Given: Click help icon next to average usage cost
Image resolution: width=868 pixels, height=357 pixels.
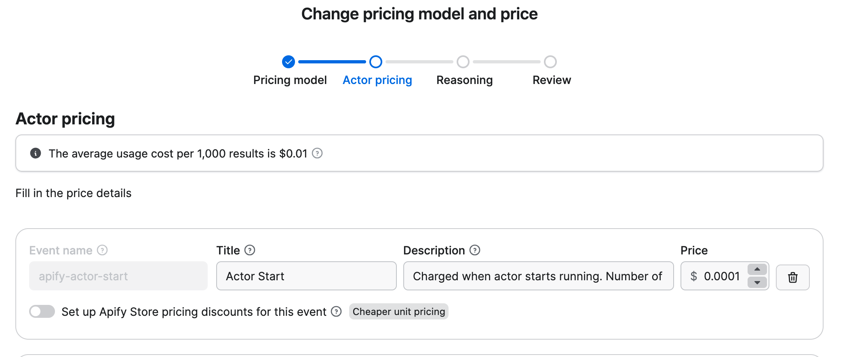Looking at the screenshot, I should [x=317, y=153].
